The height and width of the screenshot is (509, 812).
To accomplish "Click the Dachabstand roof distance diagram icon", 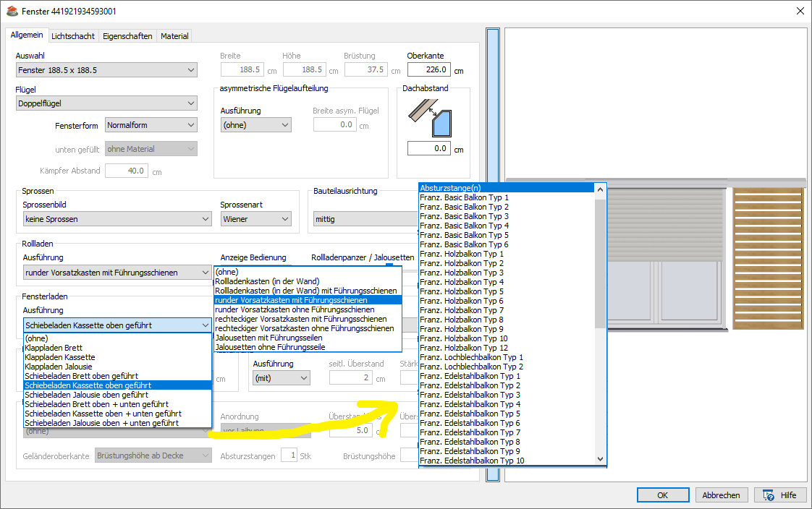I will click(433, 117).
